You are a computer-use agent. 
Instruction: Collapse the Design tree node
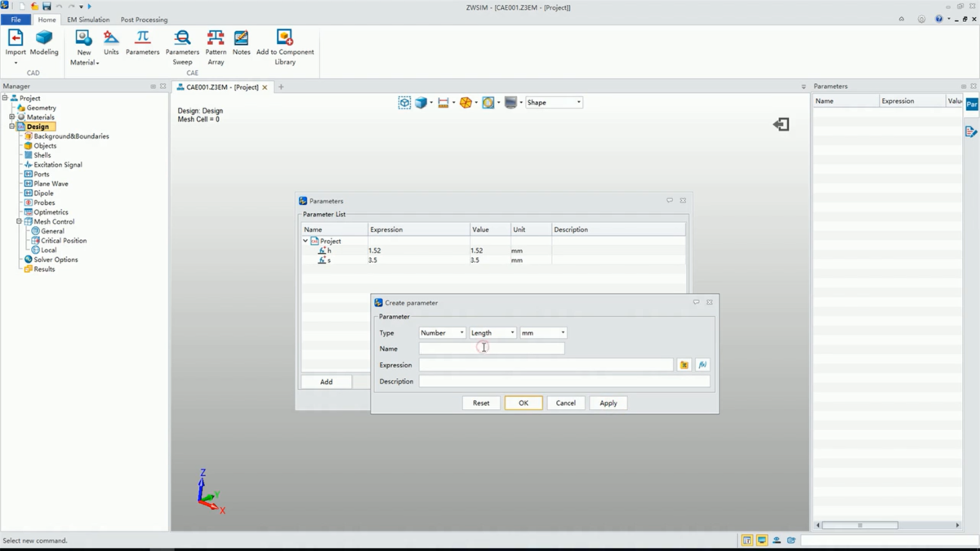click(x=11, y=127)
